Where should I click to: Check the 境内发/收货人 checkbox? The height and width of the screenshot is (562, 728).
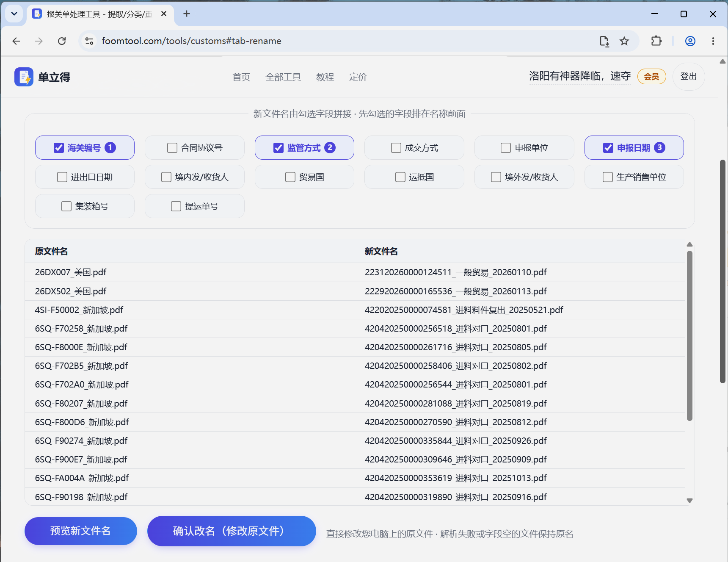coord(166,177)
